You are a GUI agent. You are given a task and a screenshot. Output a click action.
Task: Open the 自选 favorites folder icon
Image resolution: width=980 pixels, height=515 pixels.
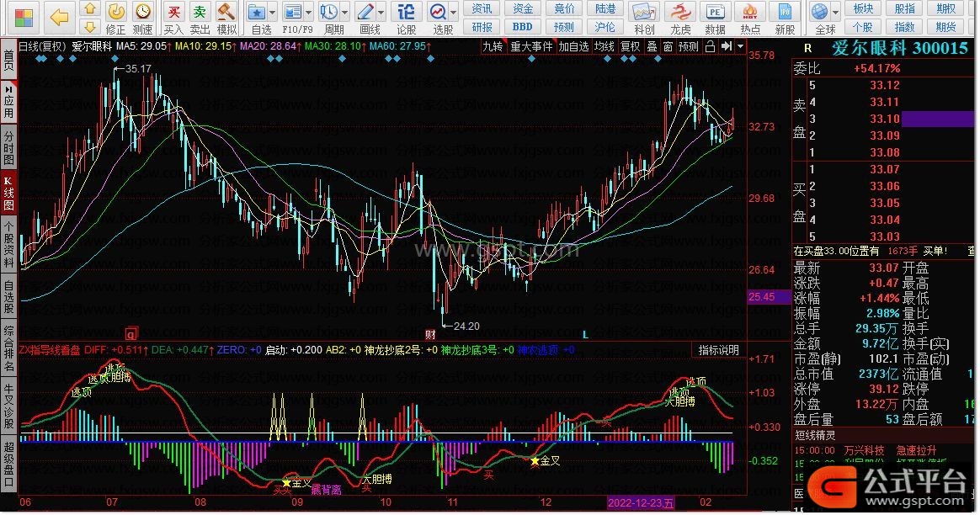(x=256, y=12)
